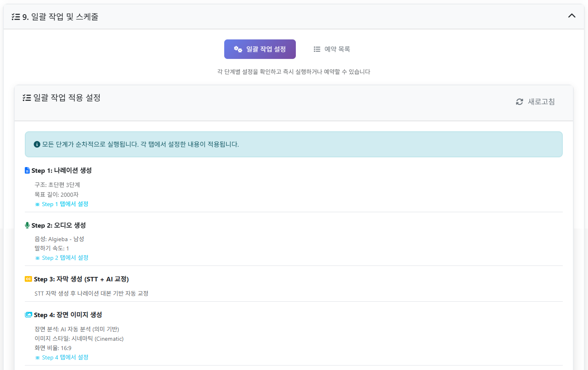Click the list icon beside 예약 목록

[x=317, y=49]
